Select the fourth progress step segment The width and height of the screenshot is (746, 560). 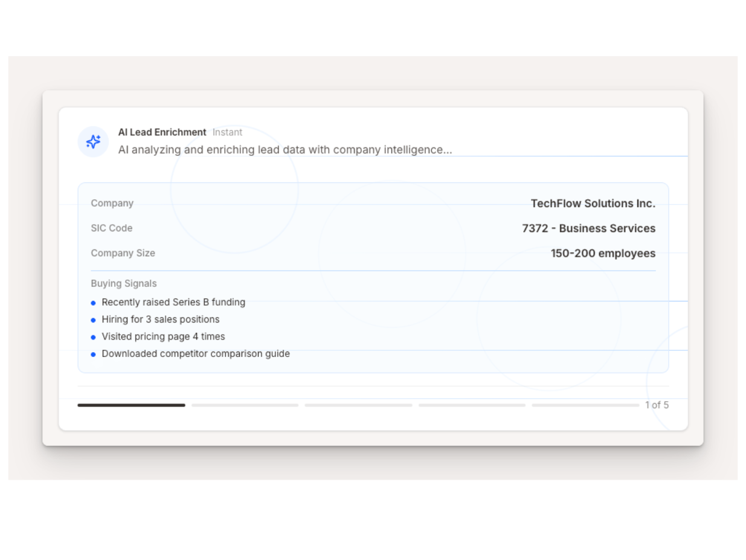(472, 405)
